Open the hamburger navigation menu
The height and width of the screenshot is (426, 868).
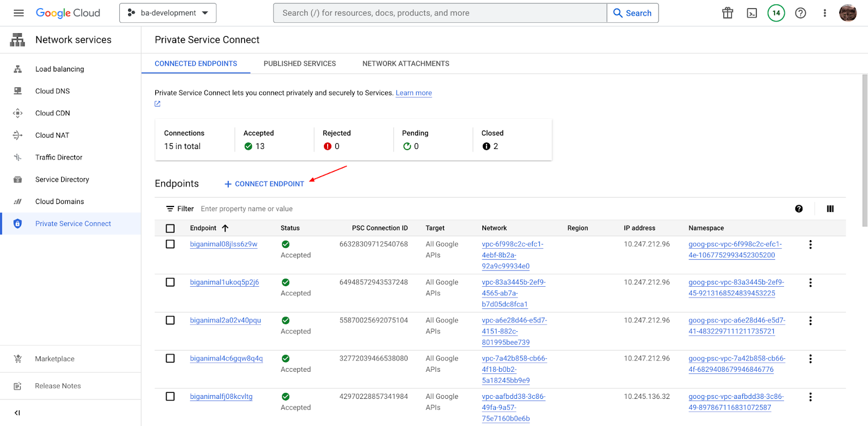click(18, 13)
